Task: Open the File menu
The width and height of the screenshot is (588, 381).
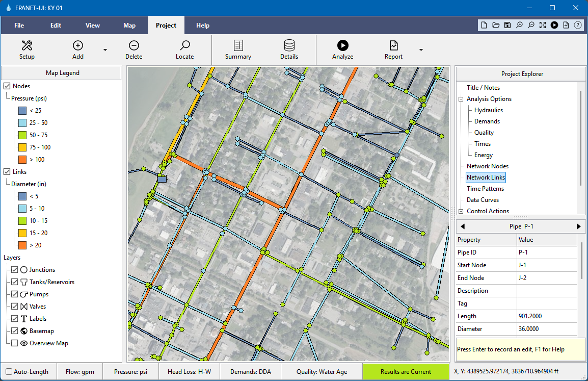Action: coord(19,26)
